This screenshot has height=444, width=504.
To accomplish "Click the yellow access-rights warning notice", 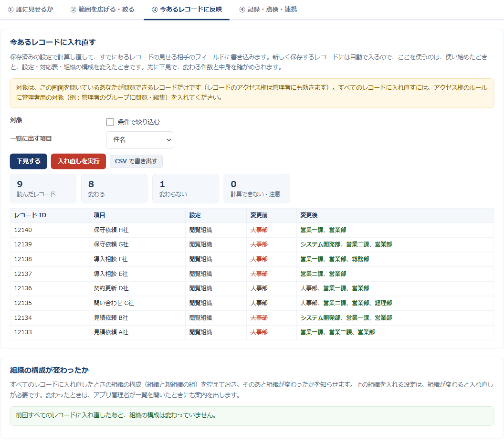I will (252, 93).
